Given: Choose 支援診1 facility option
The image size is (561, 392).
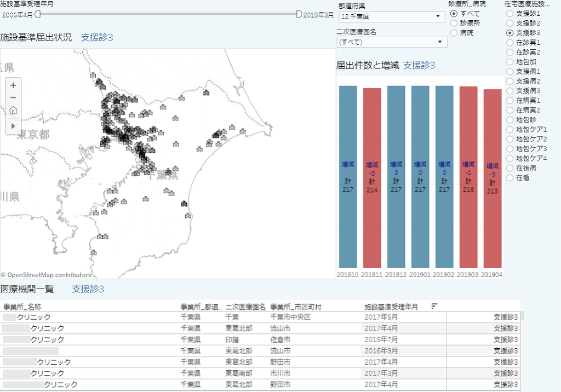Looking at the screenshot, I should click(x=510, y=13).
